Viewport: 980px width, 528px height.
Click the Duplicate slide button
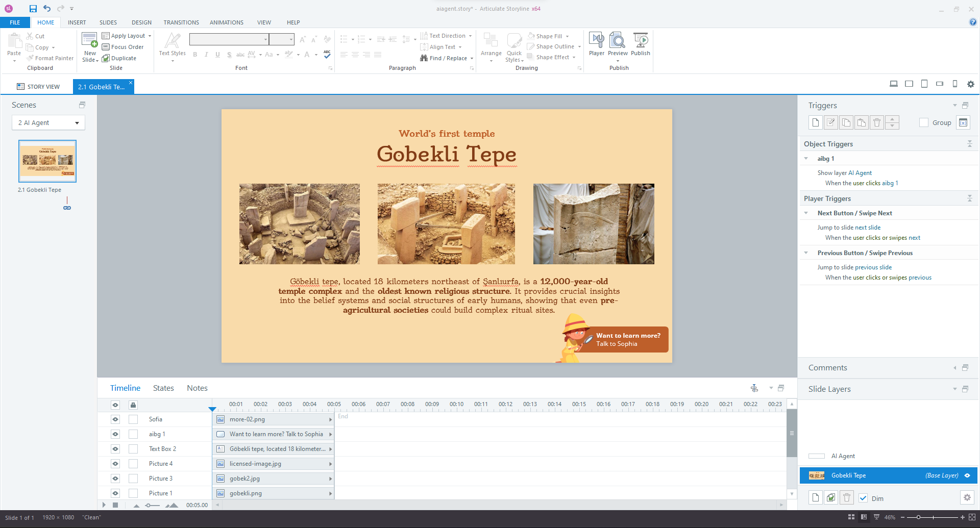coord(119,58)
